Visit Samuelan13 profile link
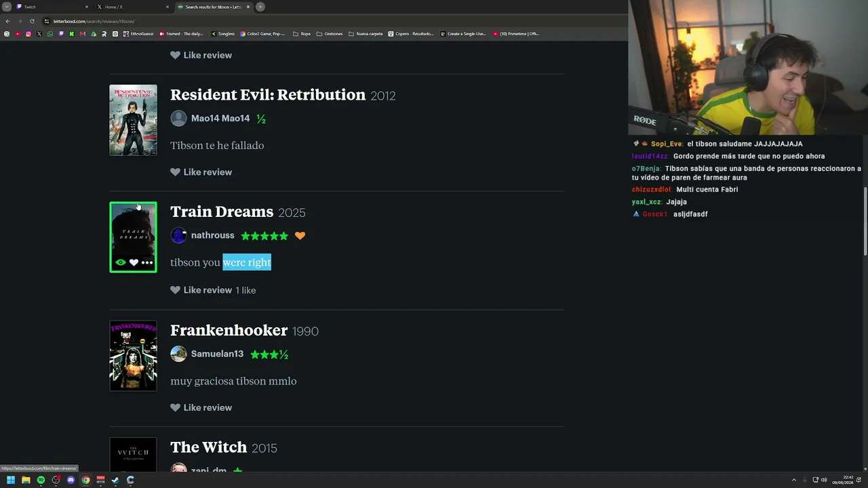Viewport: 868px width, 488px height. pos(217,354)
